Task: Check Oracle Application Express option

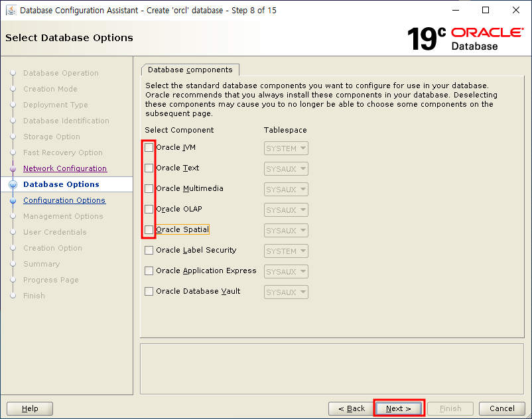Action: (x=149, y=271)
